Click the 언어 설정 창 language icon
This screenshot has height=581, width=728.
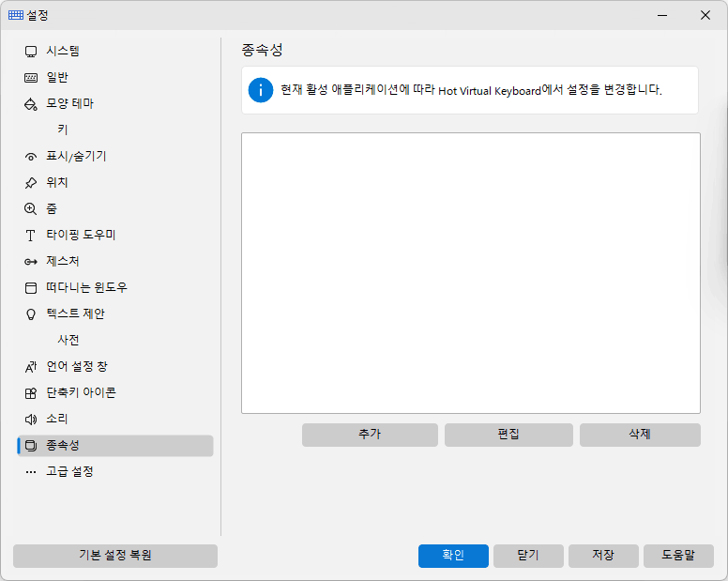[31, 367]
